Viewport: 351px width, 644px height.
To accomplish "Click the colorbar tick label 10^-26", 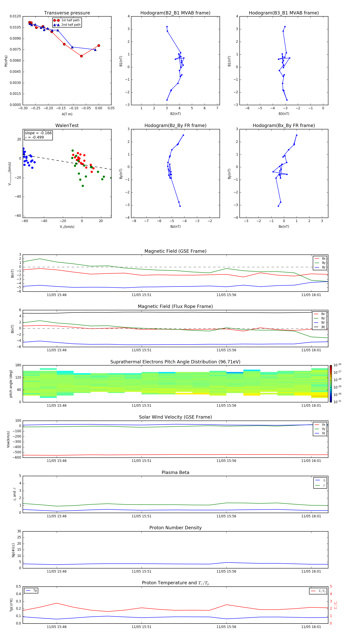I will [x=337, y=365].
